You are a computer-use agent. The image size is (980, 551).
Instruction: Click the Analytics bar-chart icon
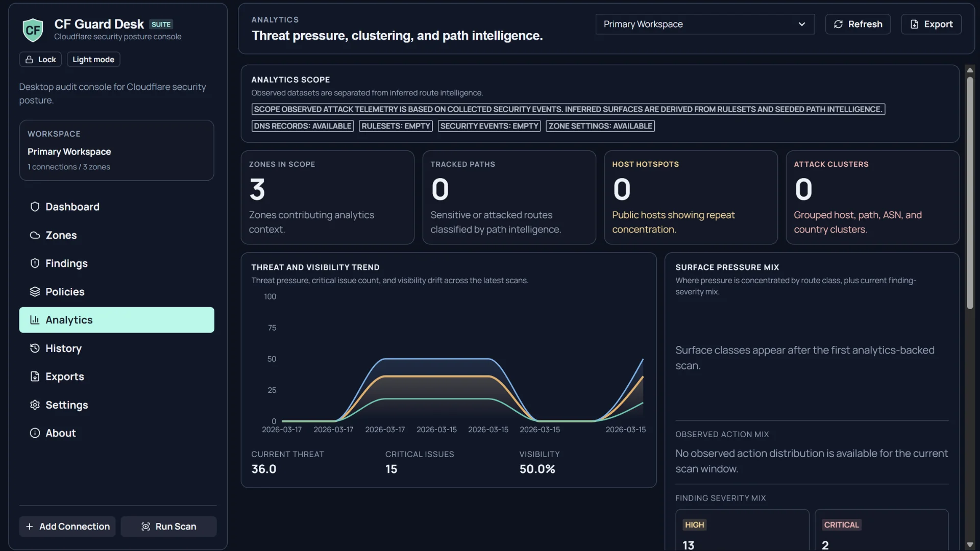click(x=35, y=320)
